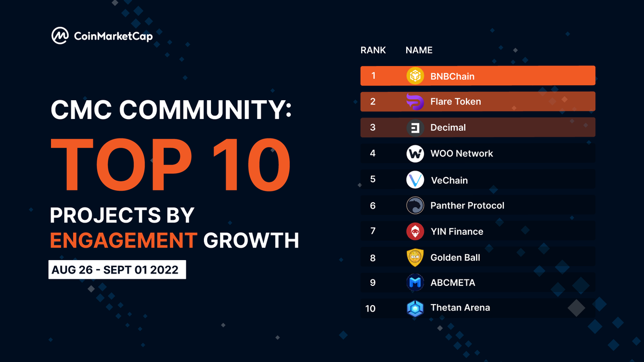
Task: Click rank number 5 beside VeChain
Action: (x=373, y=179)
